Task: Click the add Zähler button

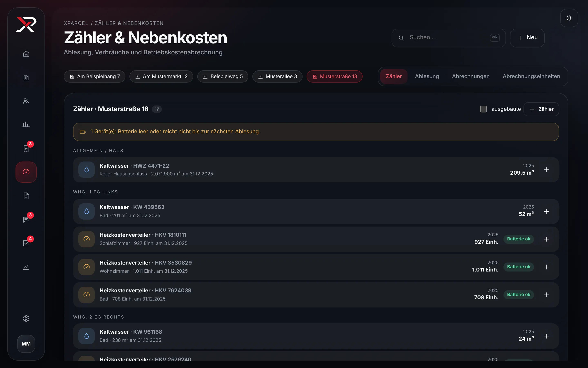Action: coord(541,109)
